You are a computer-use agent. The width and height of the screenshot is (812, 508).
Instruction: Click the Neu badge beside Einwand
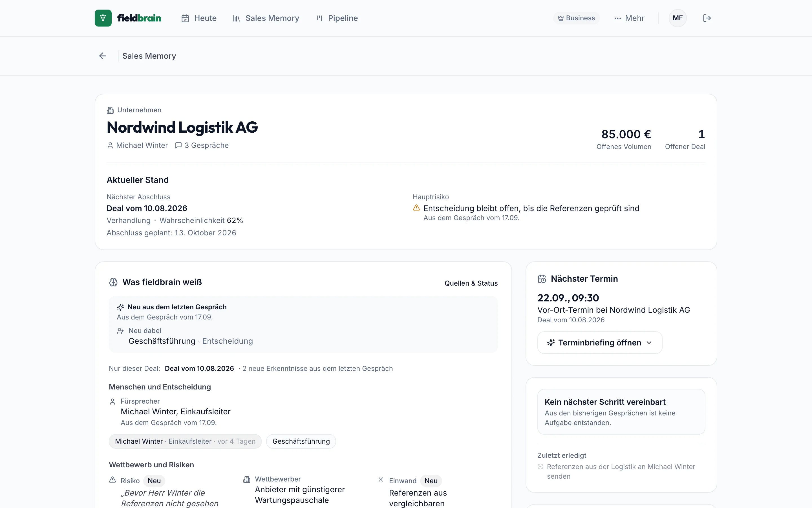coord(431,481)
